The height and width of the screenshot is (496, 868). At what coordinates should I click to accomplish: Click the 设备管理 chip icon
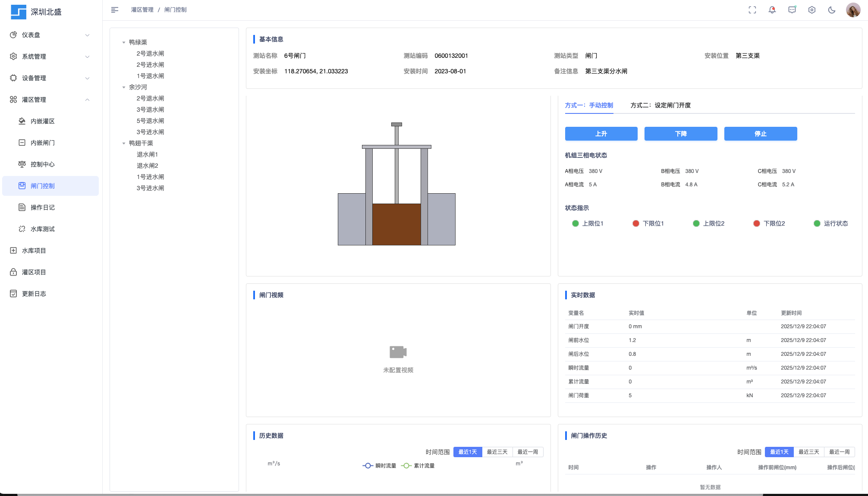(x=13, y=78)
